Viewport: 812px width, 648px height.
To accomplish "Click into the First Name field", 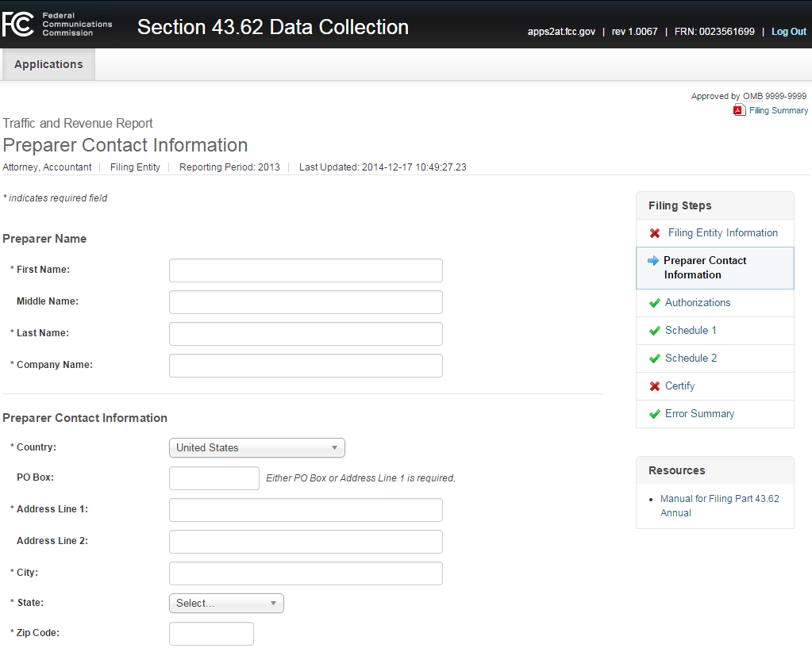I will (306, 270).
